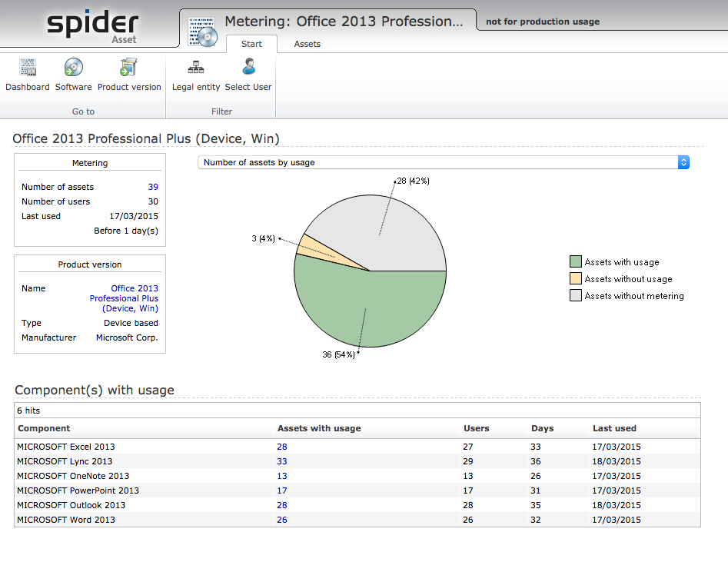Click the yellow Assets without usage legend swatch
The width and height of the screenshot is (728, 562).
click(575, 279)
